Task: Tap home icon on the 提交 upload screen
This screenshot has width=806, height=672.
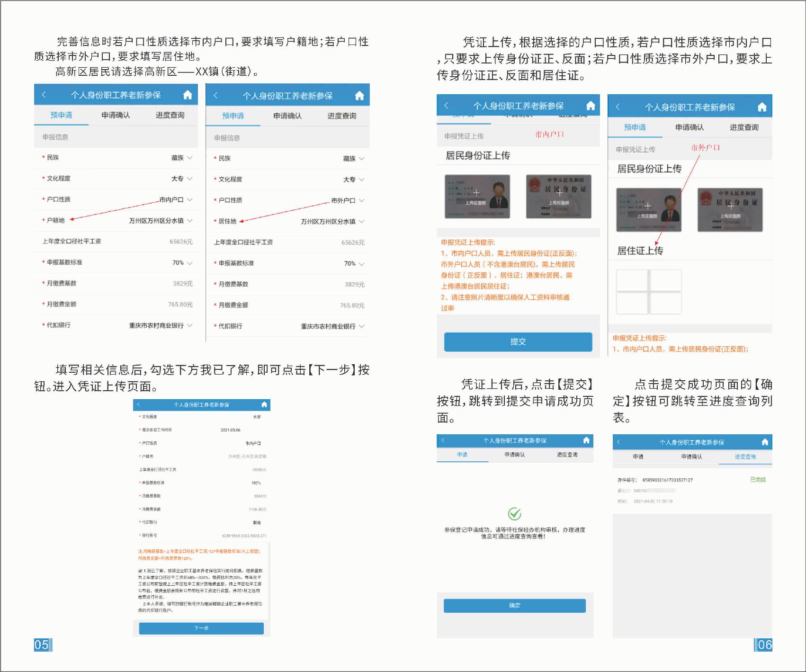Action: [x=591, y=106]
